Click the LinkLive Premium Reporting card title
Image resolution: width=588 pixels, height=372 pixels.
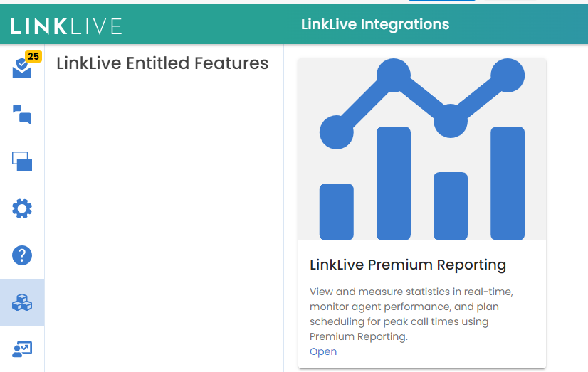click(408, 265)
